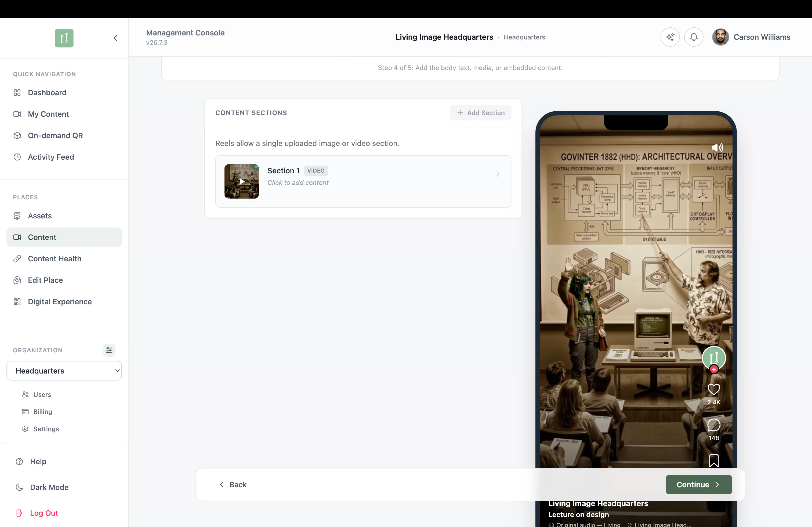Open the AI sparkle assistant icon
The image size is (812, 527).
pyautogui.click(x=670, y=37)
